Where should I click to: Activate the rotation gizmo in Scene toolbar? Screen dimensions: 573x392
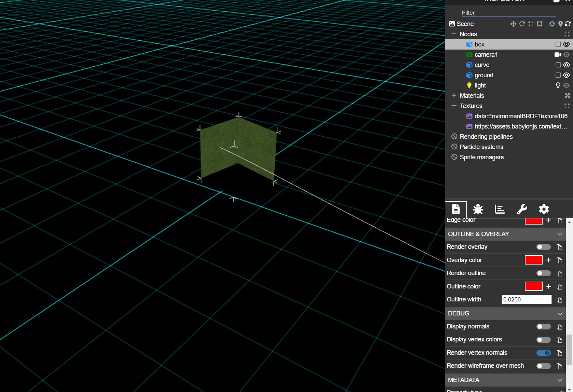522,24
